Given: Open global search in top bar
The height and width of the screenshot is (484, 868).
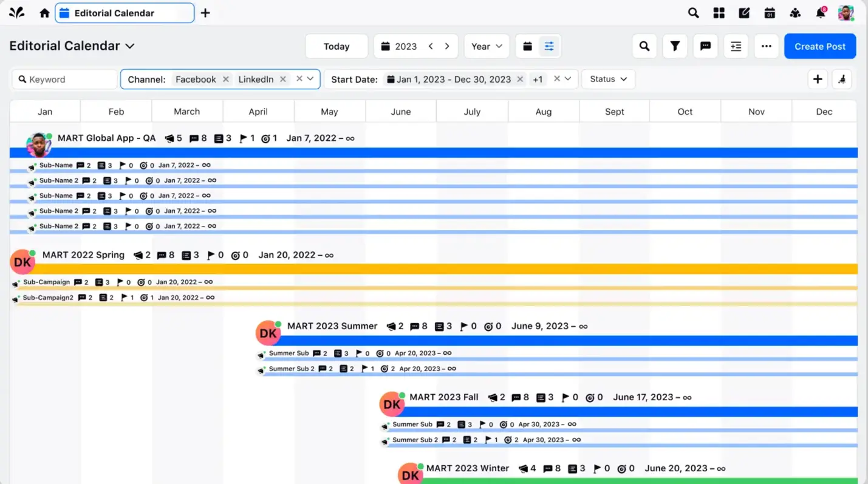Looking at the screenshot, I should pyautogui.click(x=693, y=13).
